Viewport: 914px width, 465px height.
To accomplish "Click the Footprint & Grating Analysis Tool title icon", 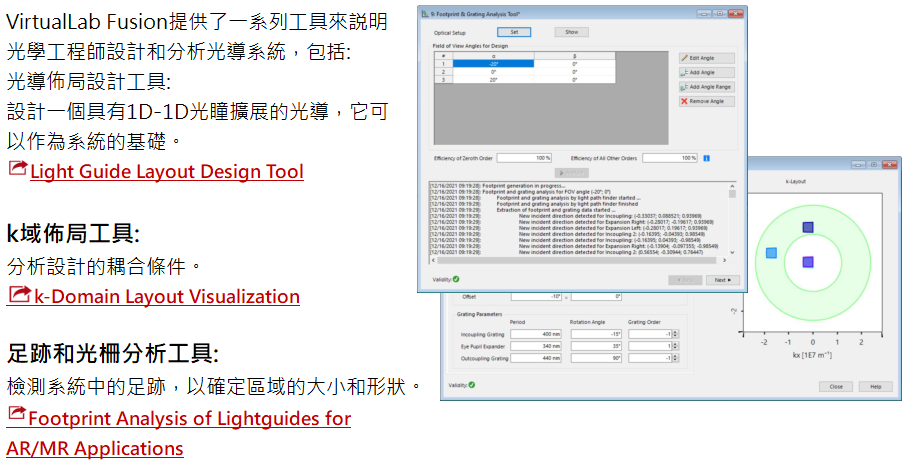I will click(x=425, y=14).
